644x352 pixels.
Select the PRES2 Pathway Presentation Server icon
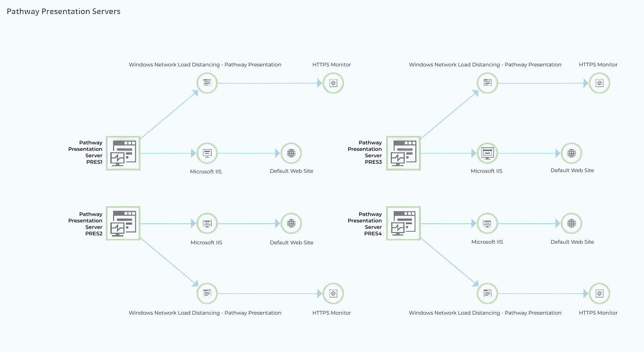click(x=123, y=223)
